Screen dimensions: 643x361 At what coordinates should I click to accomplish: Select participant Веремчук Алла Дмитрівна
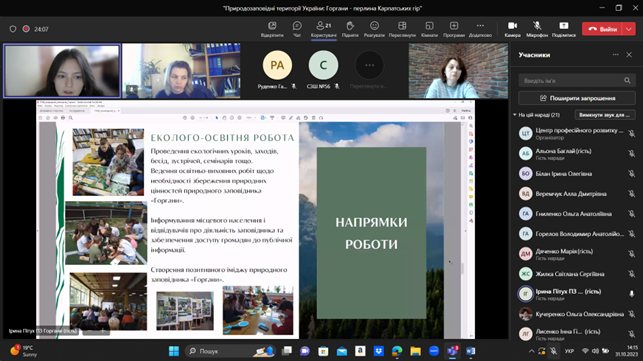(577, 194)
